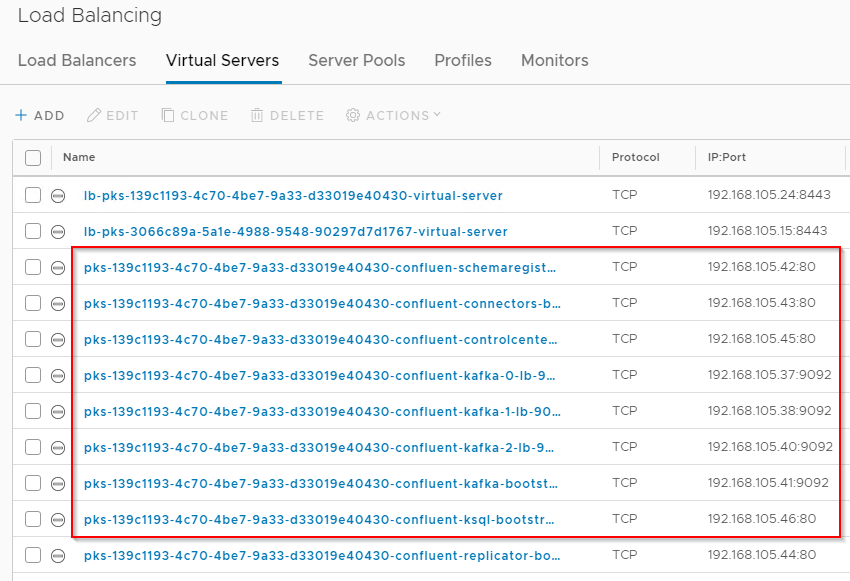Screen dimensions: 850x581
Task: Open the Server Pools tab
Action: coord(357,60)
